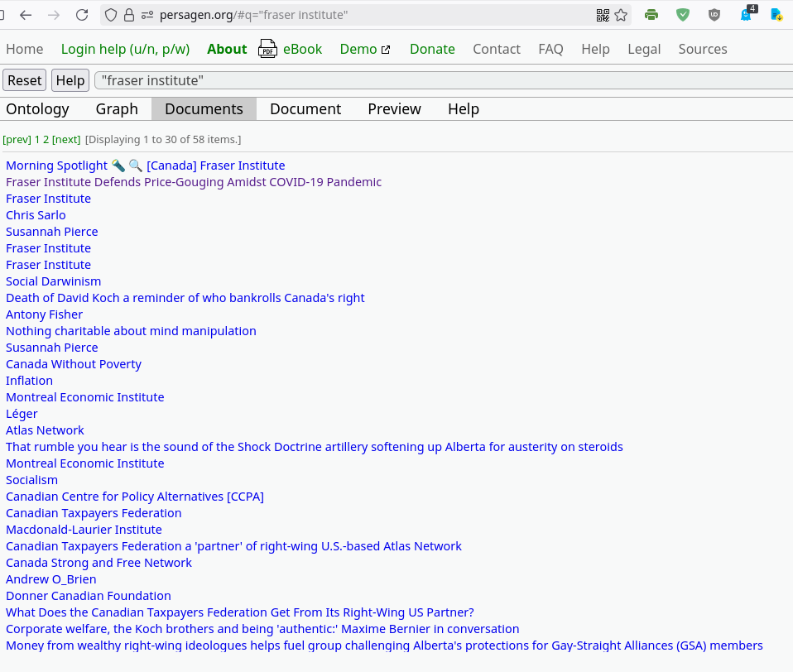
Task: Switch to the Graph tab
Action: pos(117,109)
